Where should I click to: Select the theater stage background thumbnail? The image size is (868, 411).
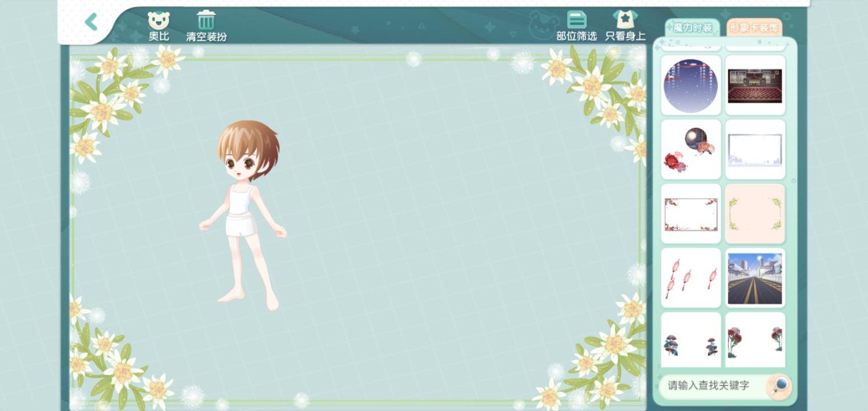(x=755, y=86)
